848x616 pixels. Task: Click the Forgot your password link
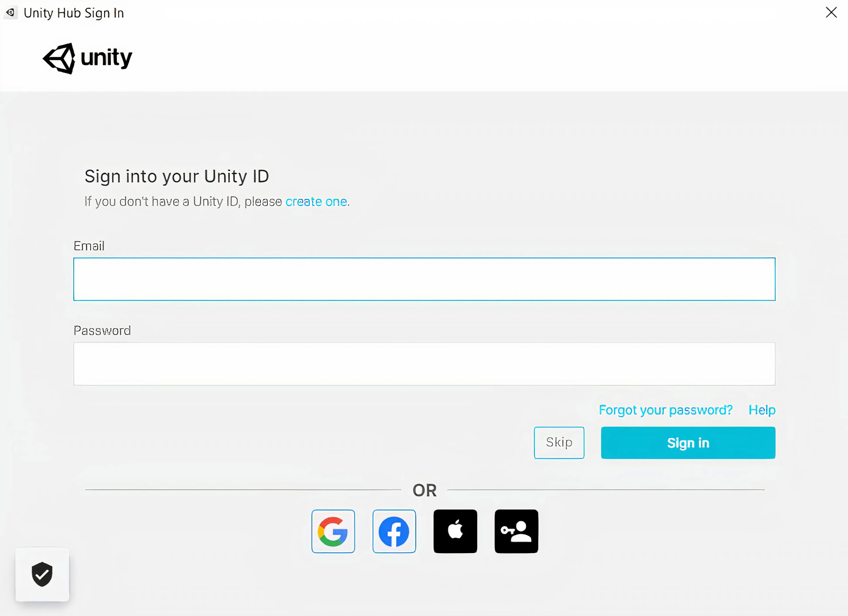pyautogui.click(x=666, y=410)
